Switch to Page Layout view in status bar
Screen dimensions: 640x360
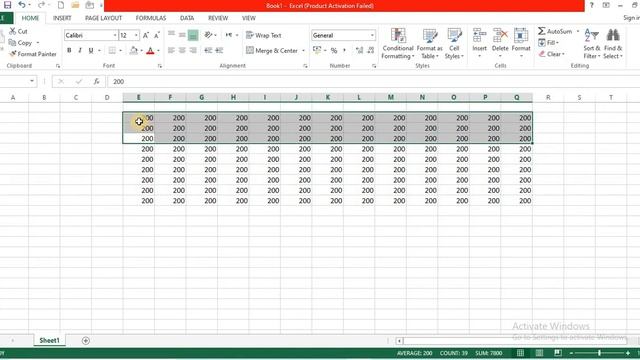[x=539, y=353]
